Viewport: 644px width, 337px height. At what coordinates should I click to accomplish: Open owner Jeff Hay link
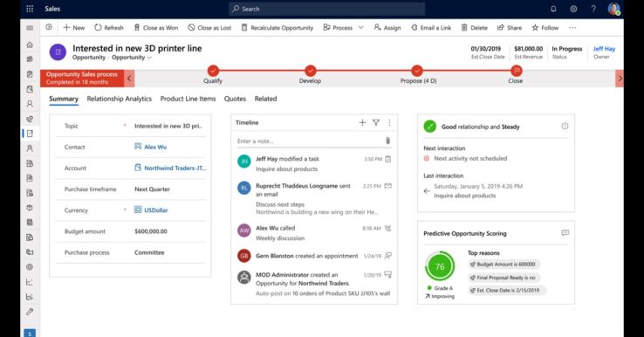[604, 49]
